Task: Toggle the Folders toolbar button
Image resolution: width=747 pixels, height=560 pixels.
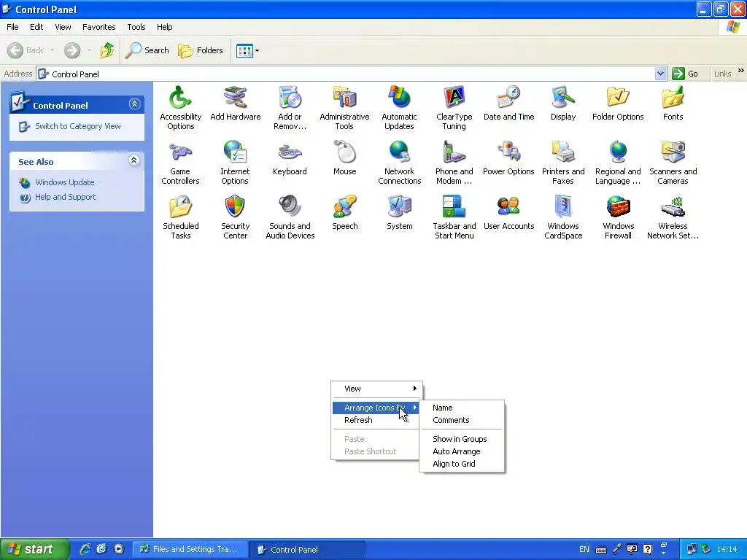Action: (x=201, y=50)
